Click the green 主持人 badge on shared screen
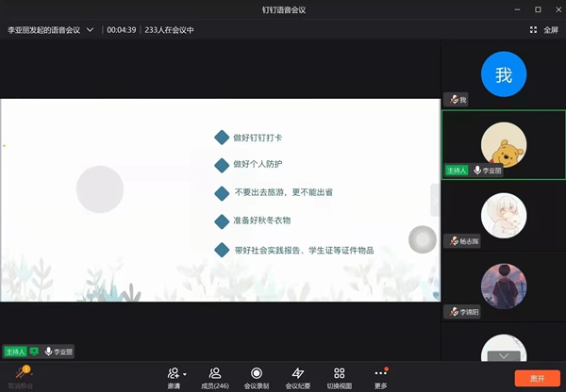 (15, 351)
